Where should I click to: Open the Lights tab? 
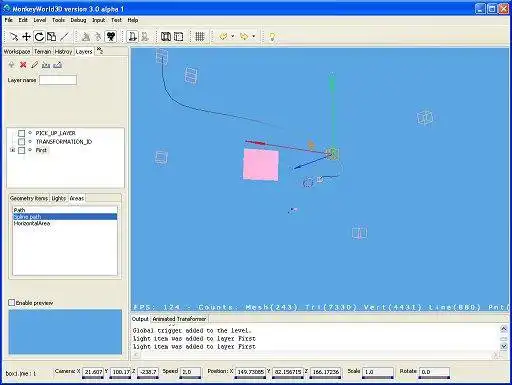[x=59, y=198]
